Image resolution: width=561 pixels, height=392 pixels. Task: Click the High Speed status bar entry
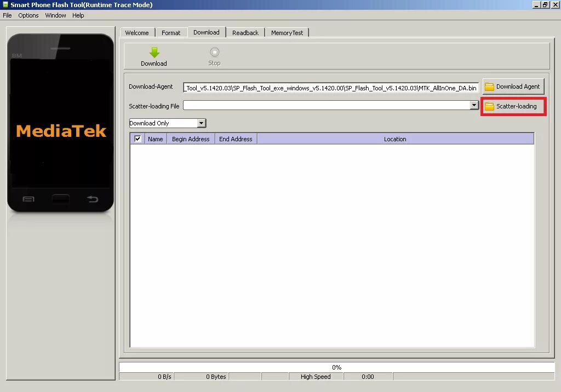click(316, 377)
